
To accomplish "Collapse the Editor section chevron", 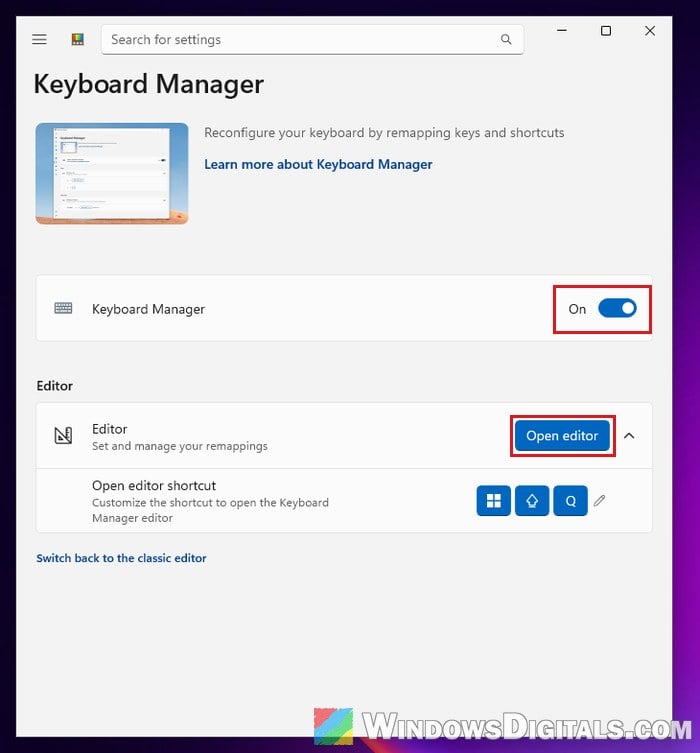I will tap(629, 436).
